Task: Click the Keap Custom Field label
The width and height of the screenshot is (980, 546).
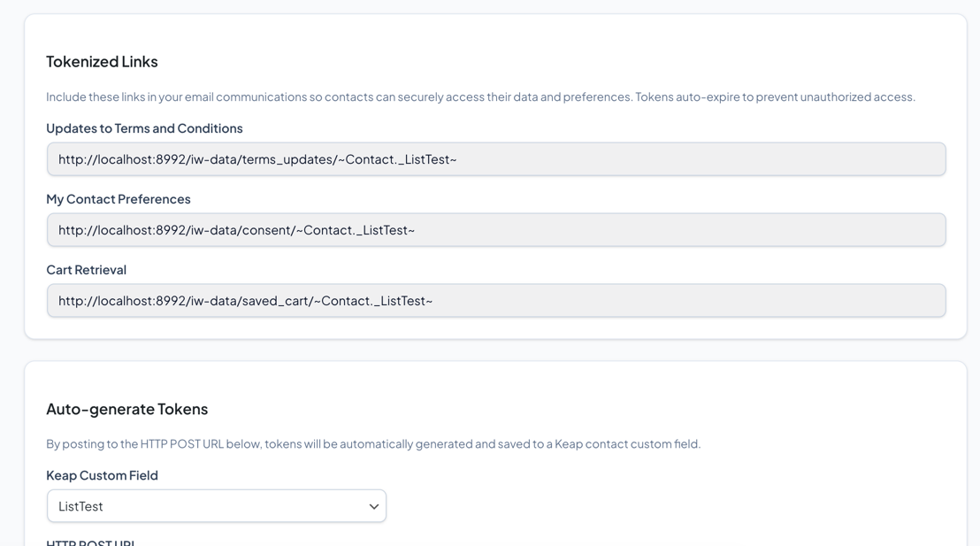Action: [x=102, y=474]
